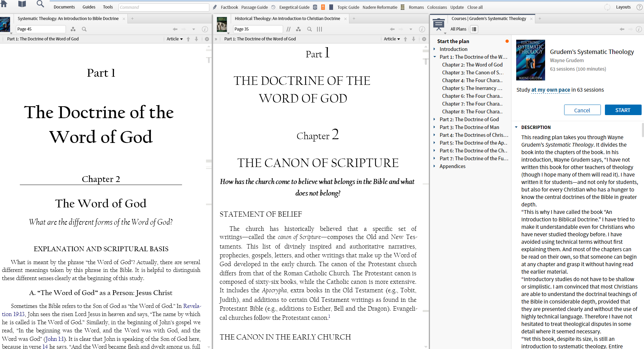This screenshot has width=644, height=349.
Task: Show info for Systematic Theology resource
Action: pyautogui.click(x=205, y=29)
